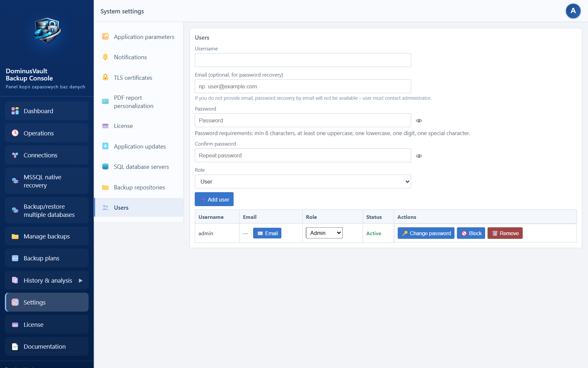Click the Application updates download icon
Image resolution: width=588 pixels, height=368 pixels.
105,146
